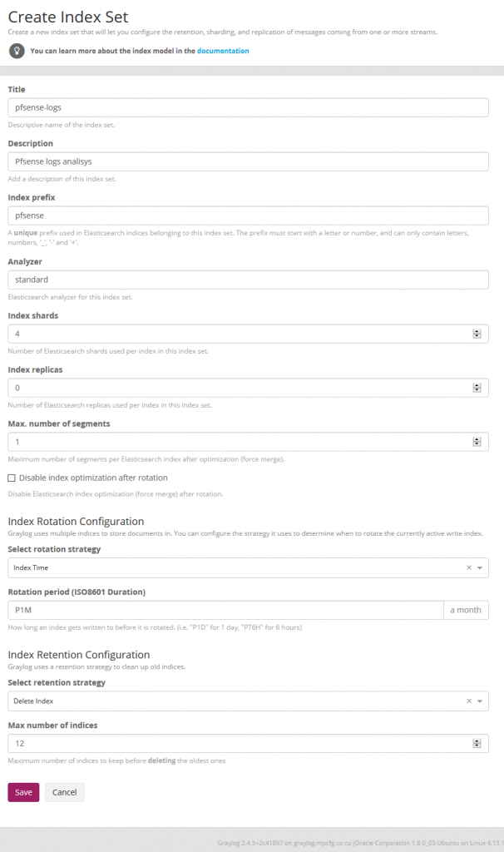Cancel index set creation
The image size is (504, 852).
64,792
